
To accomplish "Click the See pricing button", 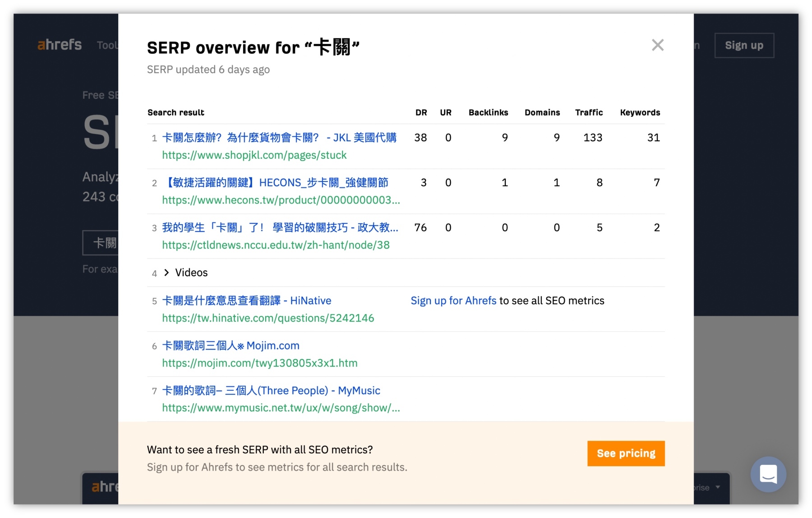I will pos(626,453).
